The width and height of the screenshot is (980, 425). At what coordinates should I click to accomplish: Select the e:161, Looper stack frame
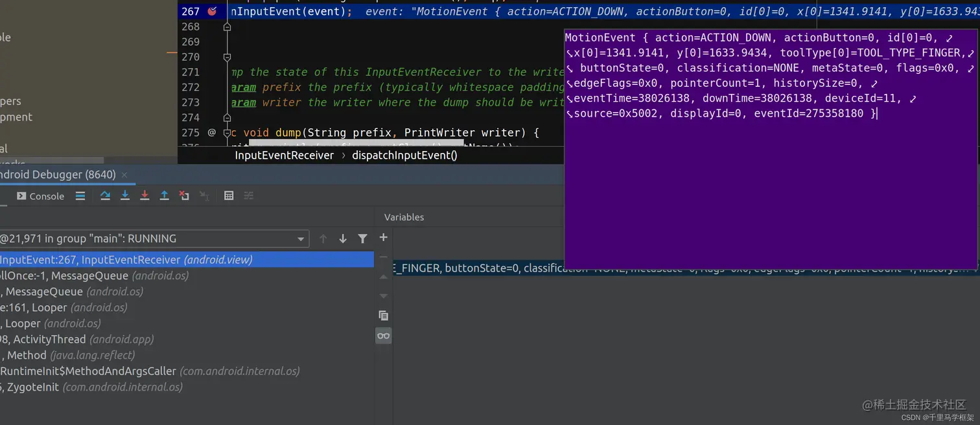click(x=187, y=307)
